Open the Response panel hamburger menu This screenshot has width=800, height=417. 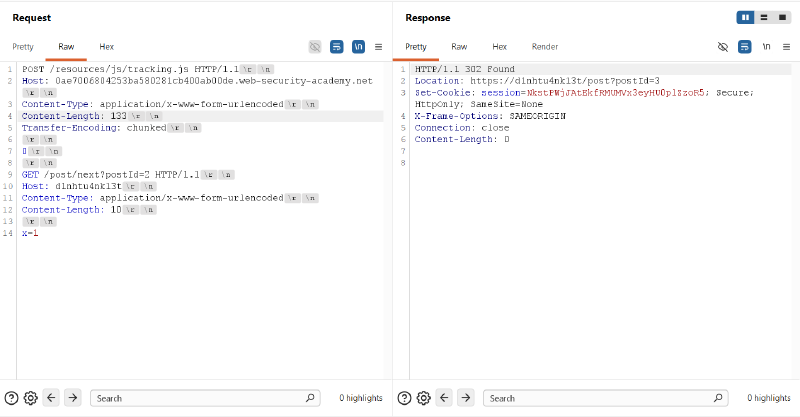coord(787,47)
